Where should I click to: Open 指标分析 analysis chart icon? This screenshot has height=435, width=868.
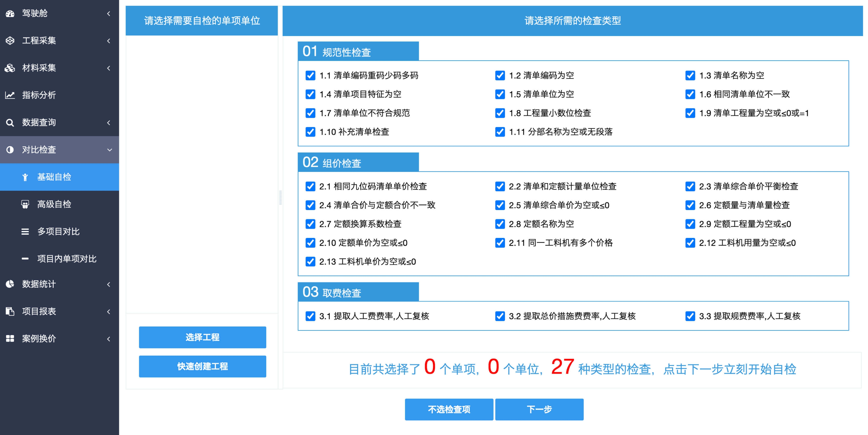tap(10, 95)
